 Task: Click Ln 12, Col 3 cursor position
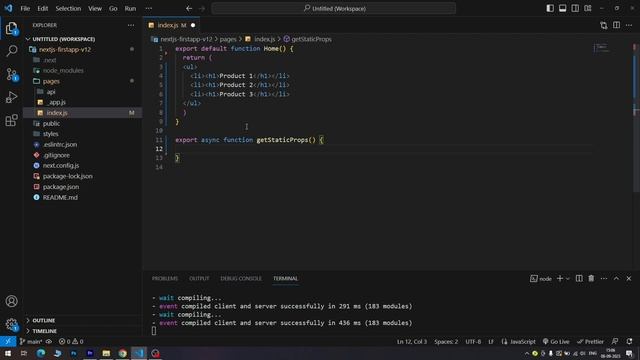click(x=412, y=341)
